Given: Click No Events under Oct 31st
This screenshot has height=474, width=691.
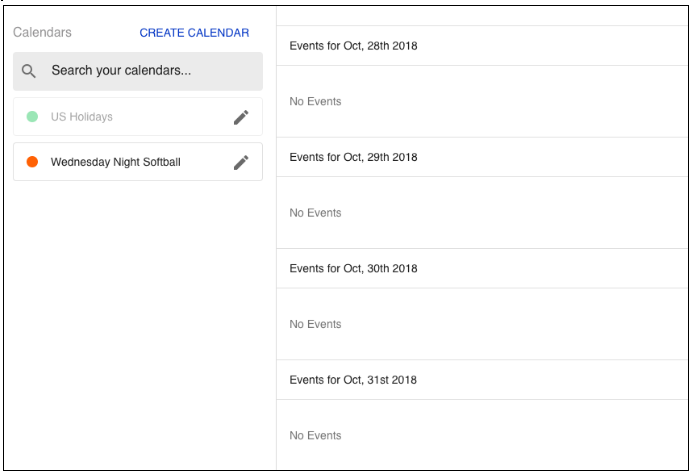Looking at the screenshot, I should click(x=316, y=436).
